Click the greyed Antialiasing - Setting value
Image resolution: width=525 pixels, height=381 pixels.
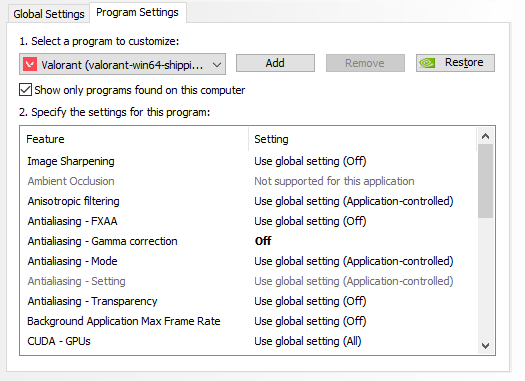point(354,281)
